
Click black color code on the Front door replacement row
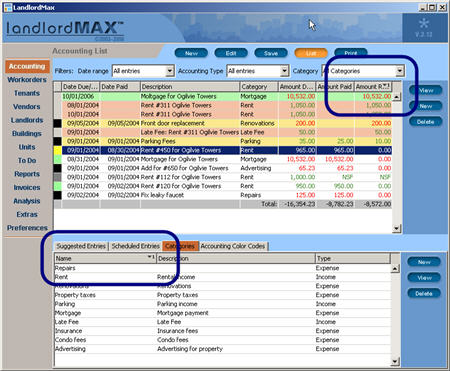click(x=58, y=123)
